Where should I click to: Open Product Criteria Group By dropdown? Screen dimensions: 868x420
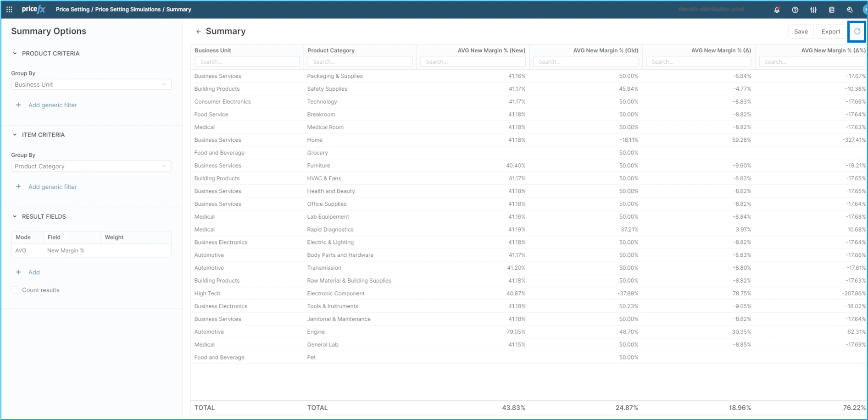coord(91,84)
